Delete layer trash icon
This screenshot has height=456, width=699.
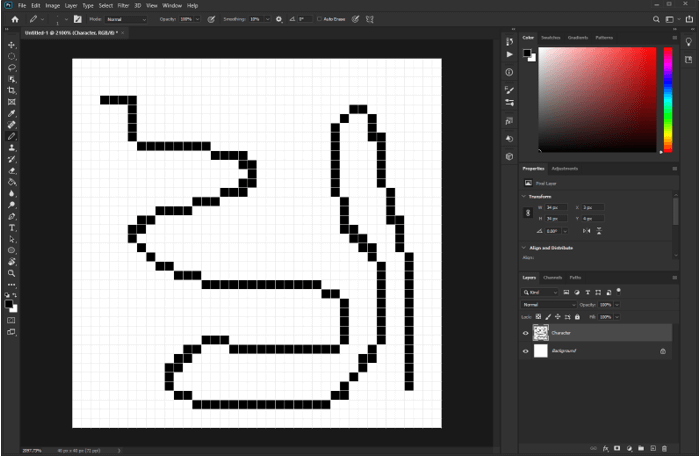click(664, 448)
